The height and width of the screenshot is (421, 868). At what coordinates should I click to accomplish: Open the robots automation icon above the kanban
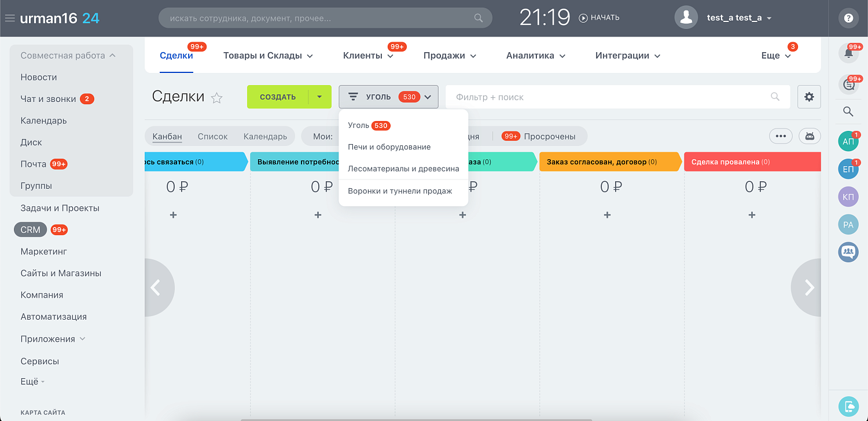click(x=810, y=136)
